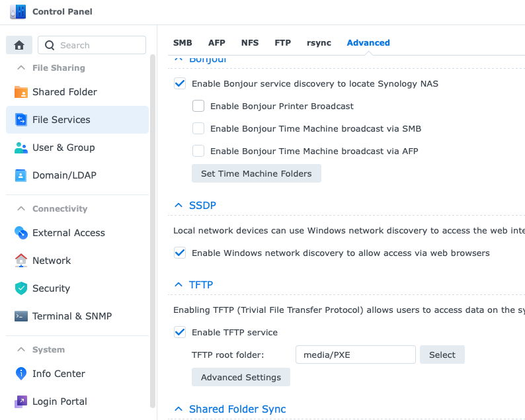525x420 pixels.
Task: Open Info Center icon
Action: (x=21, y=374)
